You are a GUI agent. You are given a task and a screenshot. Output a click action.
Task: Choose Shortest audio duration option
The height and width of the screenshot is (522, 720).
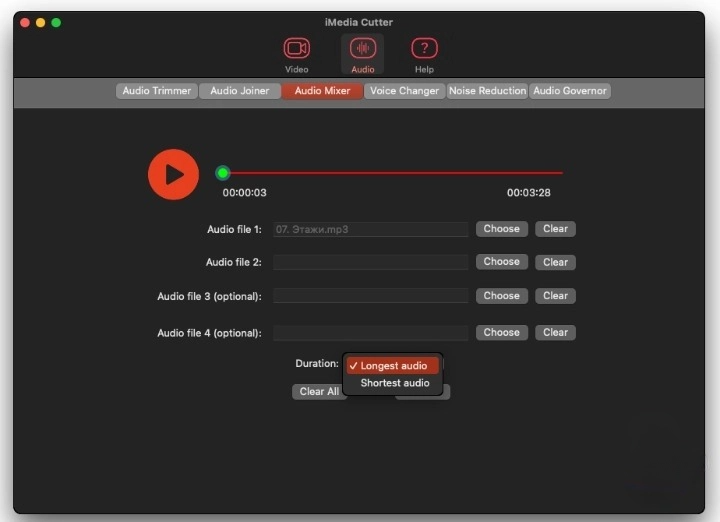[394, 383]
